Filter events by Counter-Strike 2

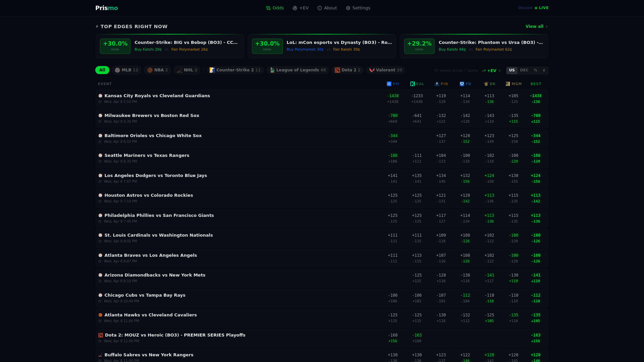point(235,70)
